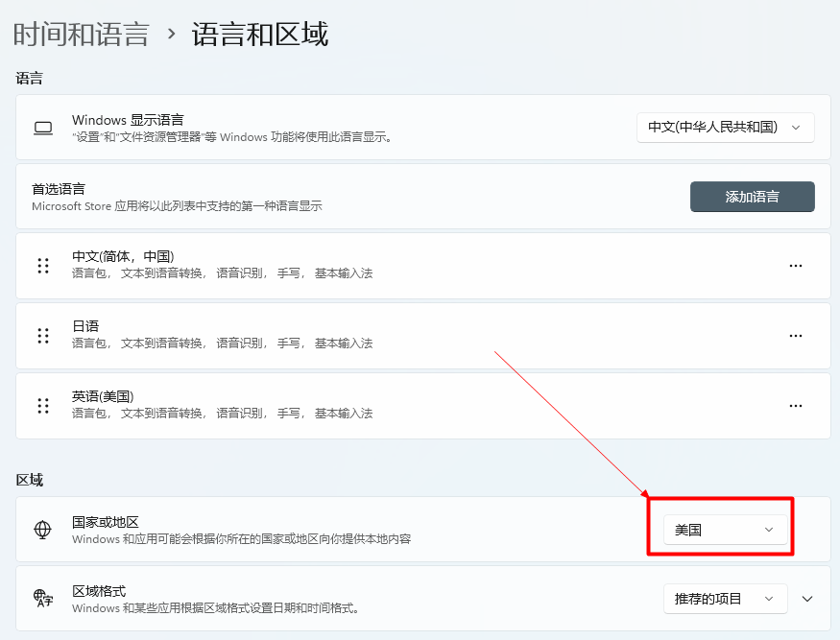Click the drag handle for 英语(美国)
The width and height of the screenshot is (840, 640).
[x=42, y=406]
